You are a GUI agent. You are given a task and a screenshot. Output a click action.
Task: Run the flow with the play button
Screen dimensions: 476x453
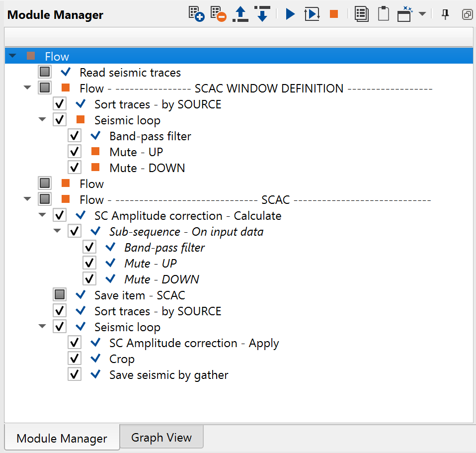[x=290, y=14]
